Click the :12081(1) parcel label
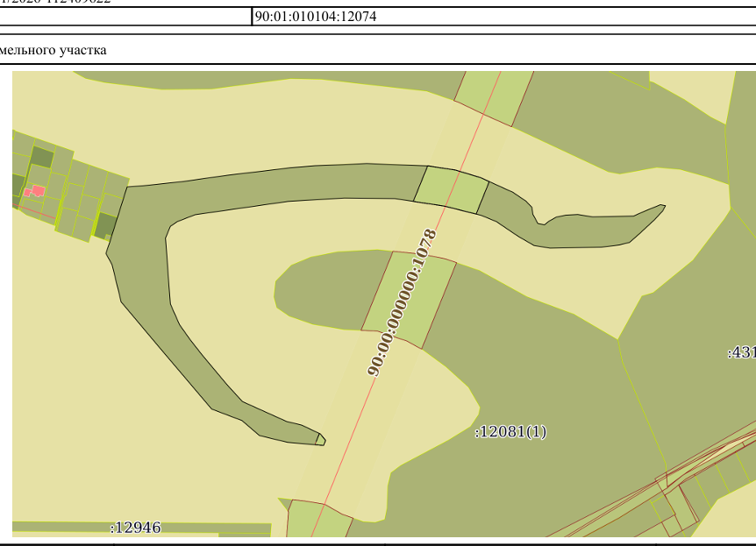Viewport: 756px width, 546px height. 510,431
